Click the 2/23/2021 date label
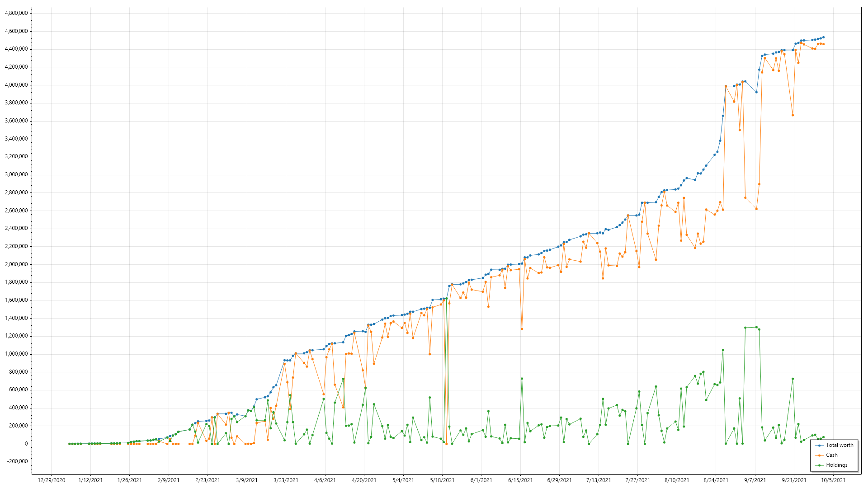 208,480
